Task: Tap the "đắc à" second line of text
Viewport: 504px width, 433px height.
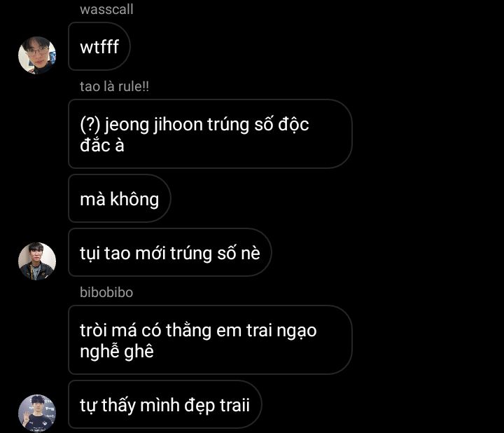Action: pos(102,145)
